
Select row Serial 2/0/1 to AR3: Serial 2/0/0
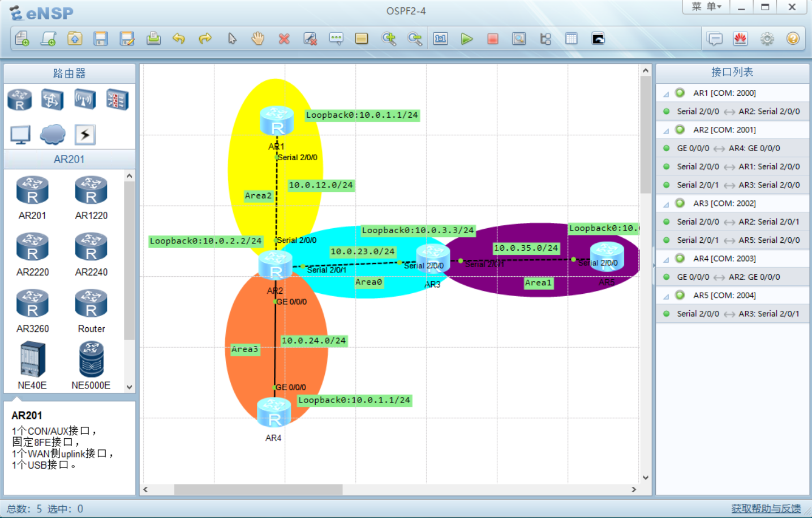click(732, 185)
